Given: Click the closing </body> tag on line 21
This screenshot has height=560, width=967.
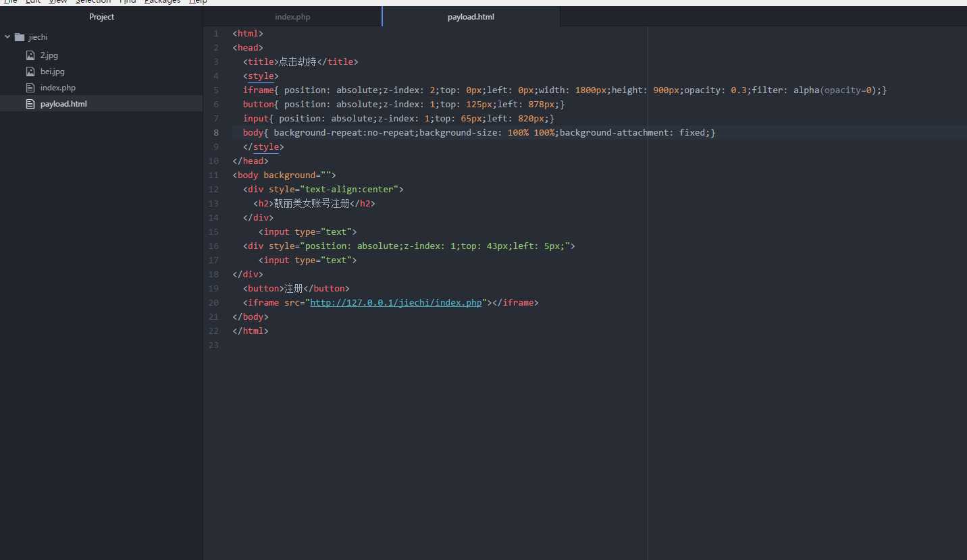Looking at the screenshot, I should coord(251,317).
